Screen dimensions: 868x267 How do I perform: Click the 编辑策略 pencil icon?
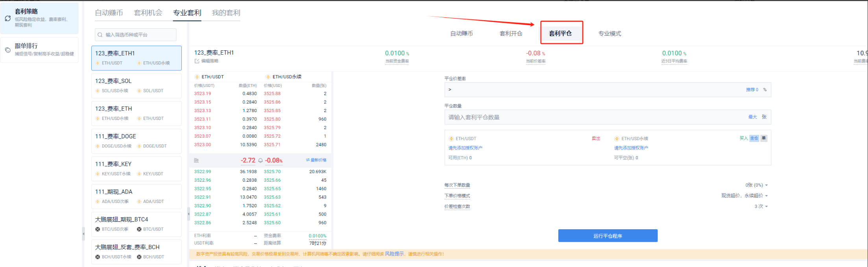click(x=197, y=61)
